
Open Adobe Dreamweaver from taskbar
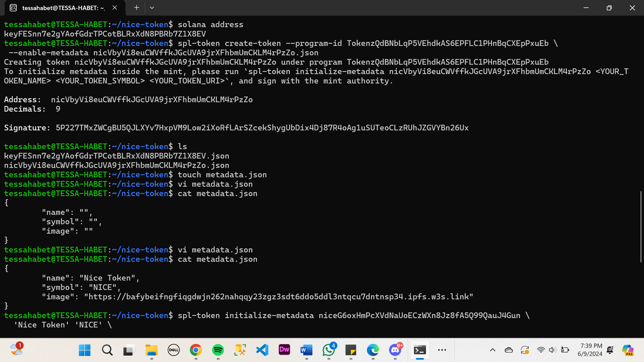(x=284, y=350)
